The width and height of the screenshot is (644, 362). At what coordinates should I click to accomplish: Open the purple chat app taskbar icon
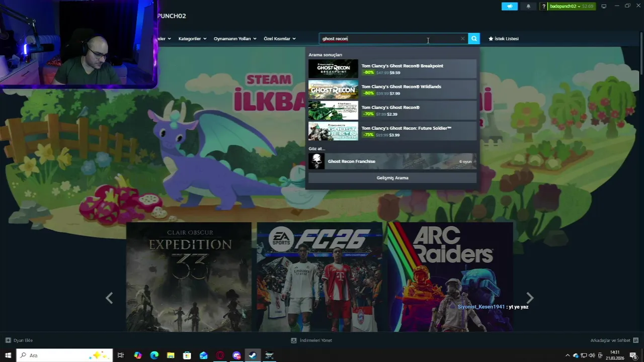[x=236, y=355]
